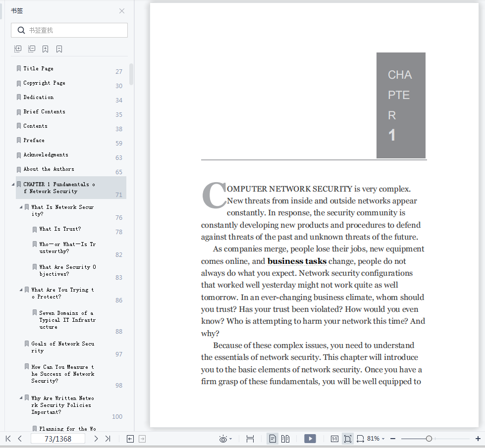
Task: Go to the next page
Action: tap(96, 439)
